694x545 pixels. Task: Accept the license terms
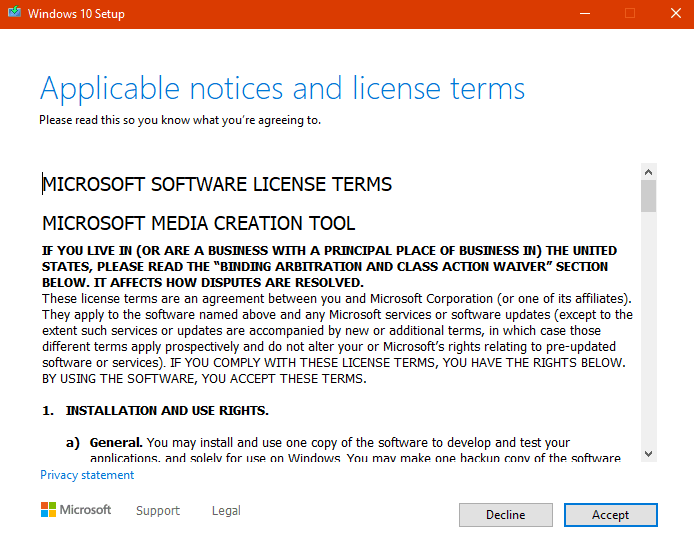point(610,515)
